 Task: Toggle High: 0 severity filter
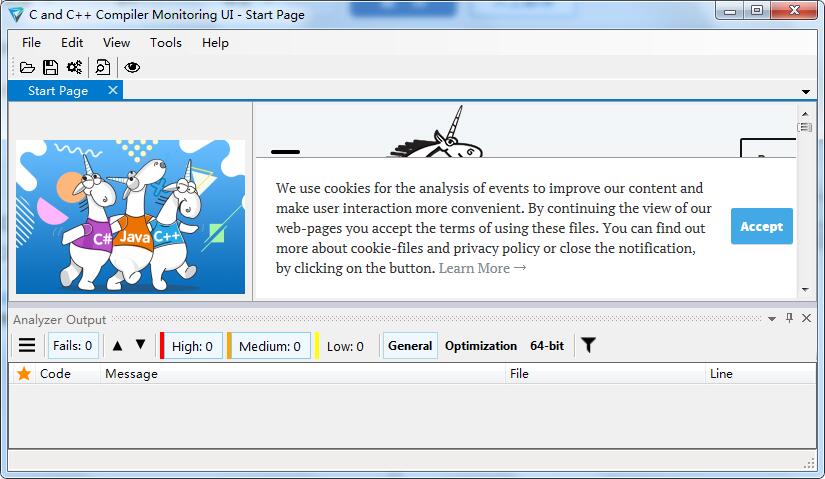(x=192, y=346)
